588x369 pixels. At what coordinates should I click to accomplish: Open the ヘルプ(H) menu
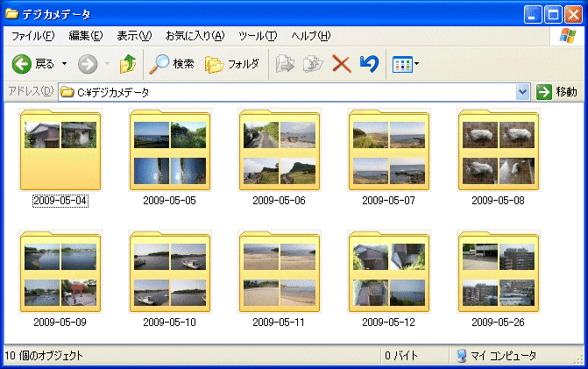coord(311,36)
